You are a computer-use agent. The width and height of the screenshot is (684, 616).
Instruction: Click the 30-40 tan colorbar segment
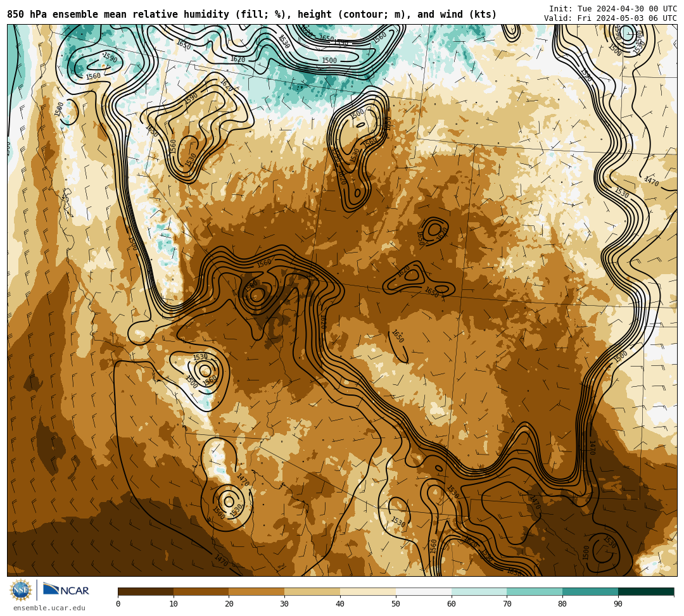(x=312, y=591)
